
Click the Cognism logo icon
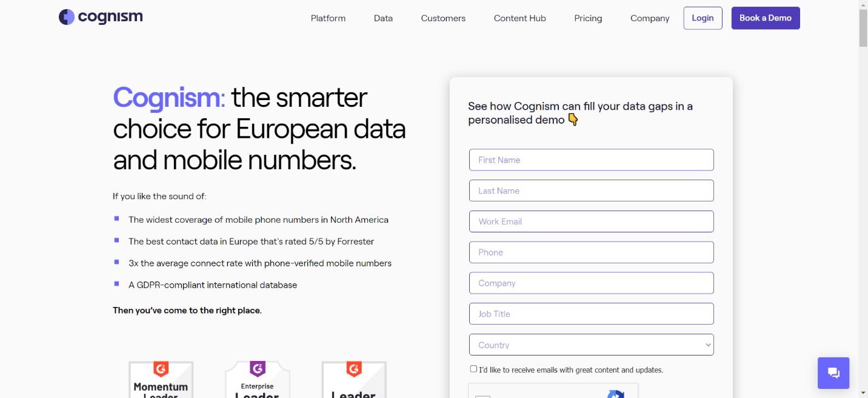coord(67,17)
